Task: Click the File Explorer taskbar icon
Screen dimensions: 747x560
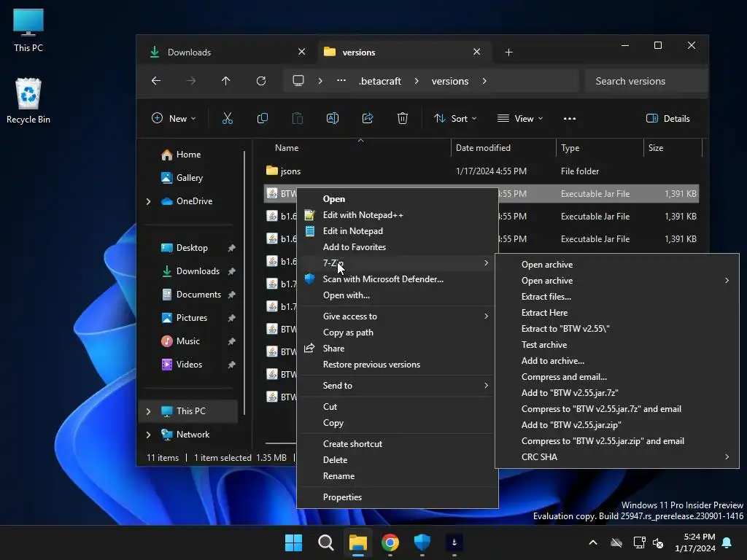Action: pos(357,542)
